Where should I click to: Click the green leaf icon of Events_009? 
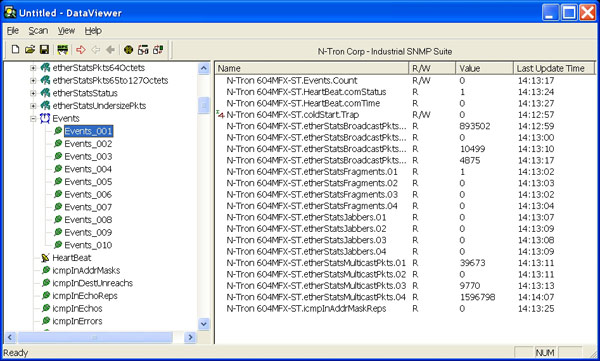click(58, 232)
